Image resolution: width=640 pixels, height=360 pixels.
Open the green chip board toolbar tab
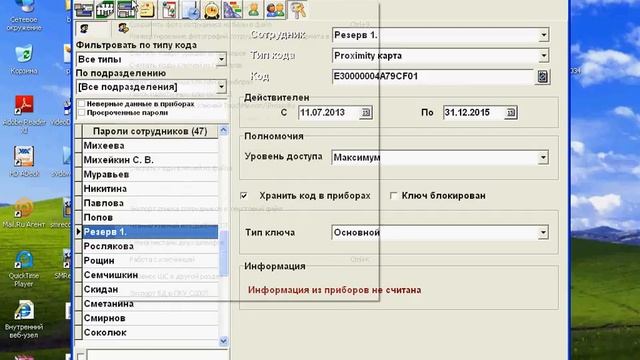(x=105, y=9)
